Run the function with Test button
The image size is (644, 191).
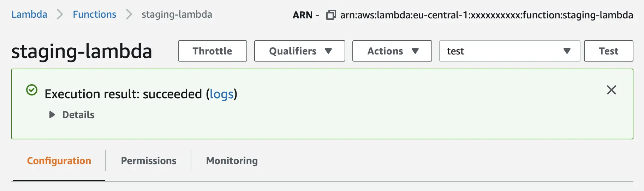coord(608,51)
